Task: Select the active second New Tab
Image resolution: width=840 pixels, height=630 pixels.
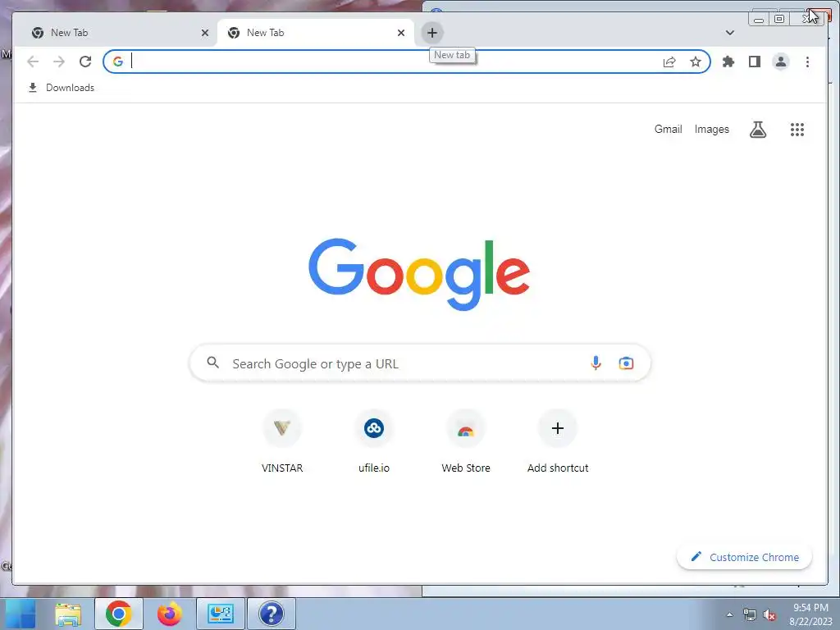Action: click(x=316, y=33)
